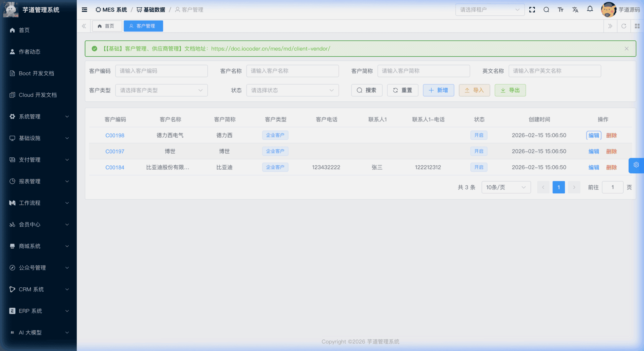Open the floating settings gear button

point(636,165)
